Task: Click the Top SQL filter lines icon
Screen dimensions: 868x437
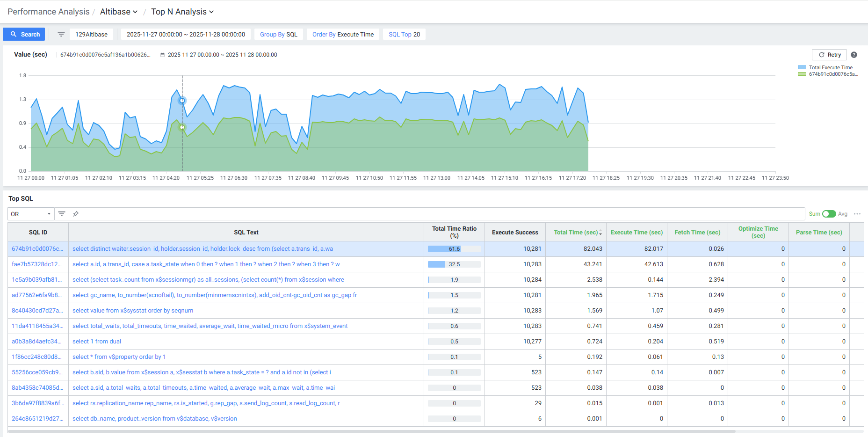Action: click(62, 214)
